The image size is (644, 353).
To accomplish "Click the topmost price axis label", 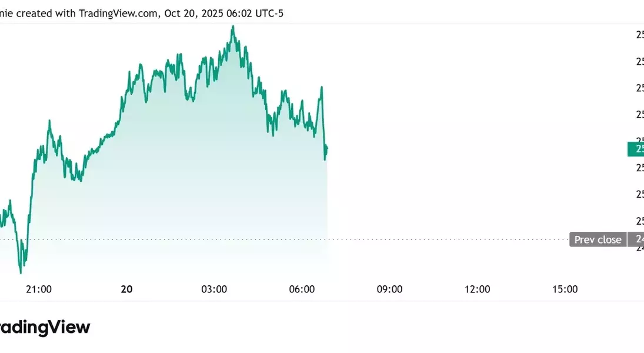I will click(x=639, y=35).
